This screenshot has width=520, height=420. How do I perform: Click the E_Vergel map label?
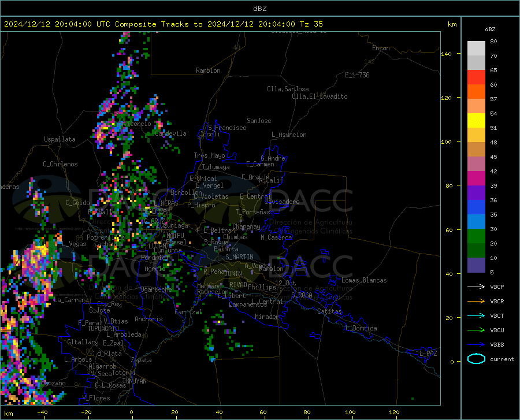coord(210,185)
